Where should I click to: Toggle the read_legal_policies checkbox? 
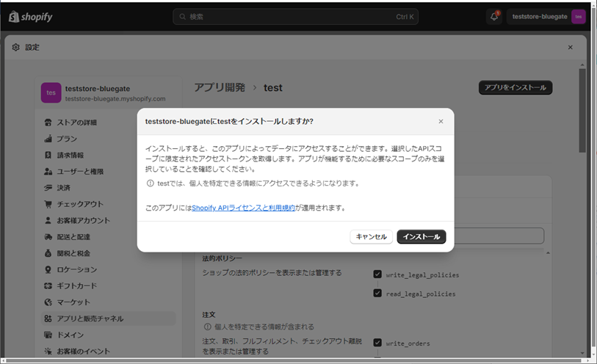pos(377,293)
